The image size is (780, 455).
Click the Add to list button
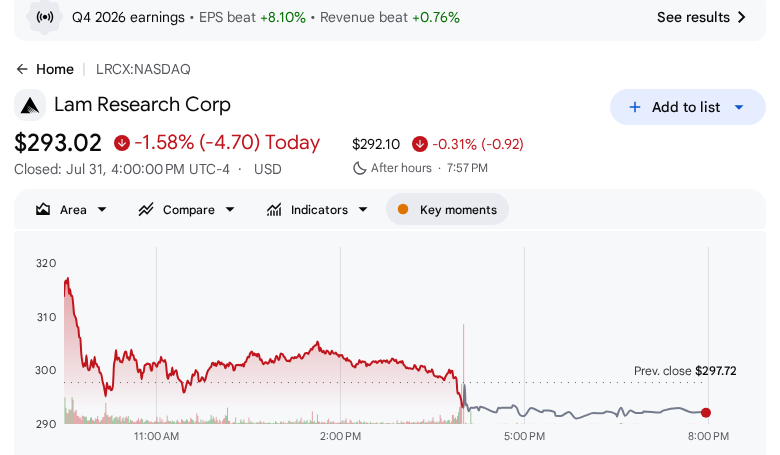tap(687, 107)
